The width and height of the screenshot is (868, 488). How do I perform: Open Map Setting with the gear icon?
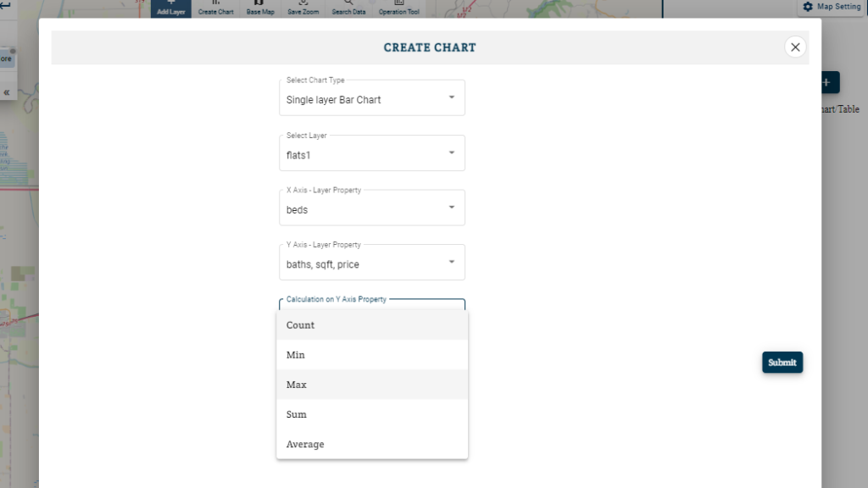(x=831, y=7)
